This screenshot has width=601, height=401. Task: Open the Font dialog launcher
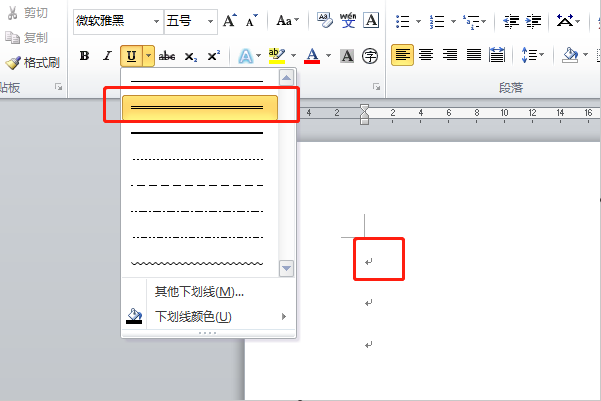[x=376, y=87]
